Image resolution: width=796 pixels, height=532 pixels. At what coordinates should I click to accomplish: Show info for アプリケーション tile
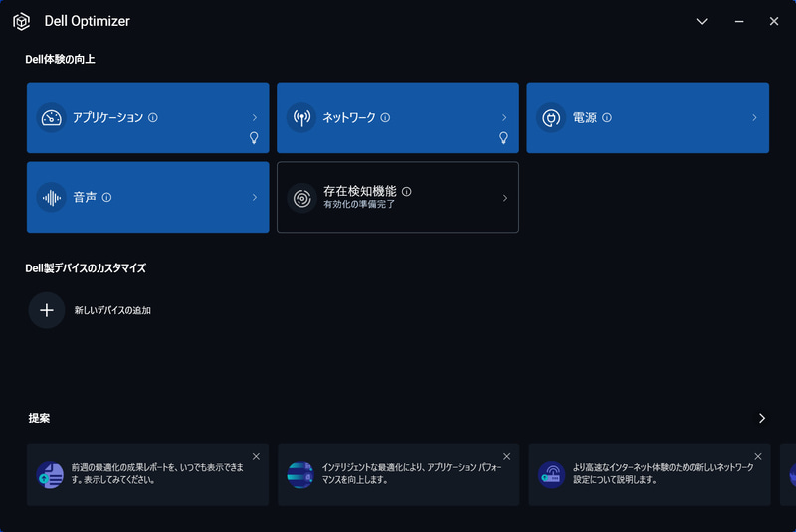click(153, 117)
